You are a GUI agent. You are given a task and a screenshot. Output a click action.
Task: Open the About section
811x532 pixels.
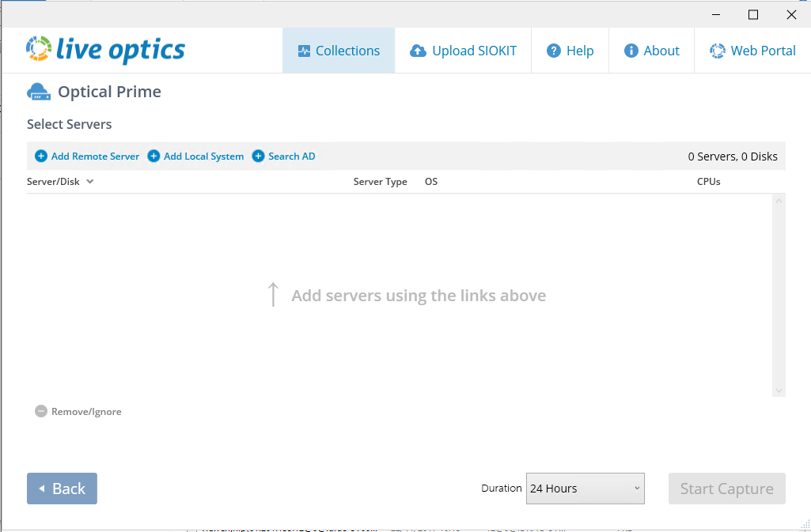(652, 51)
